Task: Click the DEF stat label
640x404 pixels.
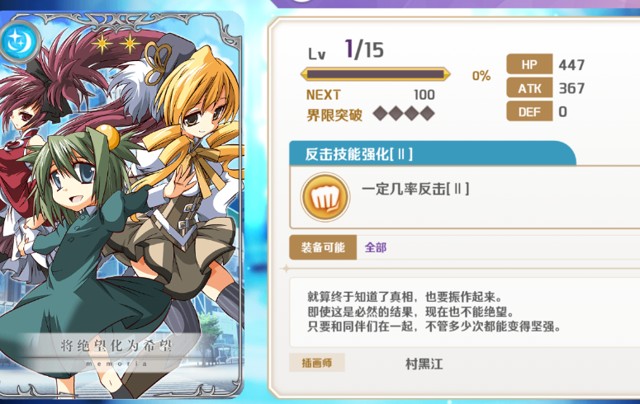Action: tap(529, 111)
